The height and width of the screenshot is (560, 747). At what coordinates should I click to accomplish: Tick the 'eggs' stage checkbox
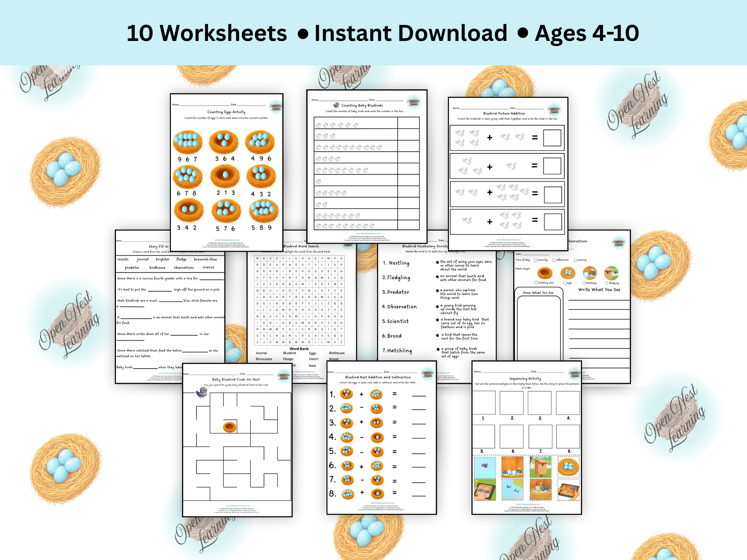565,283
